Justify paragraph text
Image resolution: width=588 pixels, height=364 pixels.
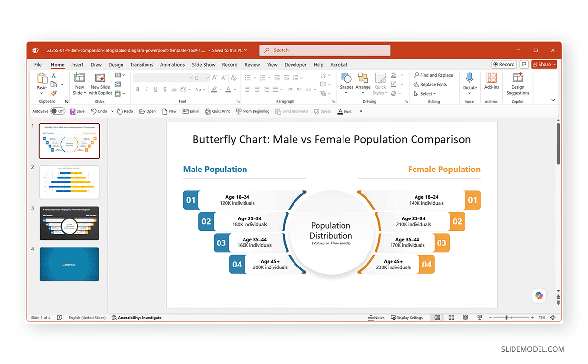[276, 89]
